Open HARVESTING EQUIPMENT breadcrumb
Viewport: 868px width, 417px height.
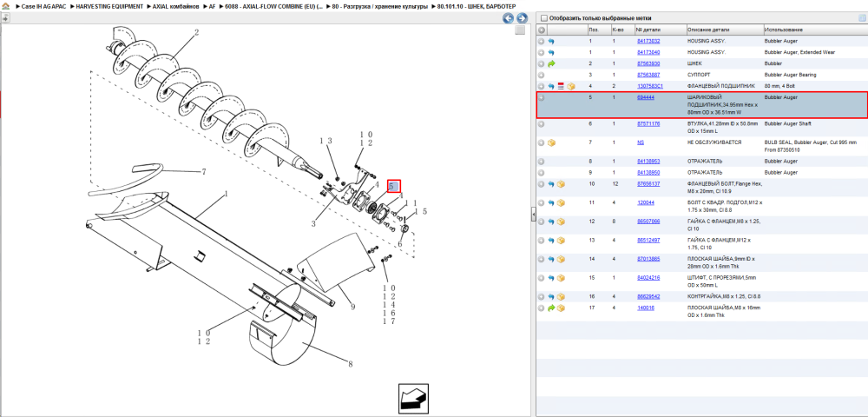108,6
